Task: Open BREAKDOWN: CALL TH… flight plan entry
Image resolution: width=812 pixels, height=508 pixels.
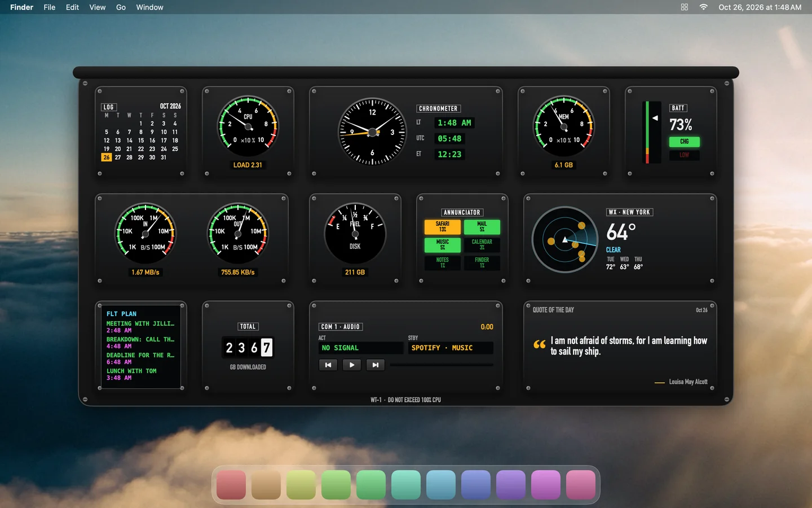Action: point(140,343)
